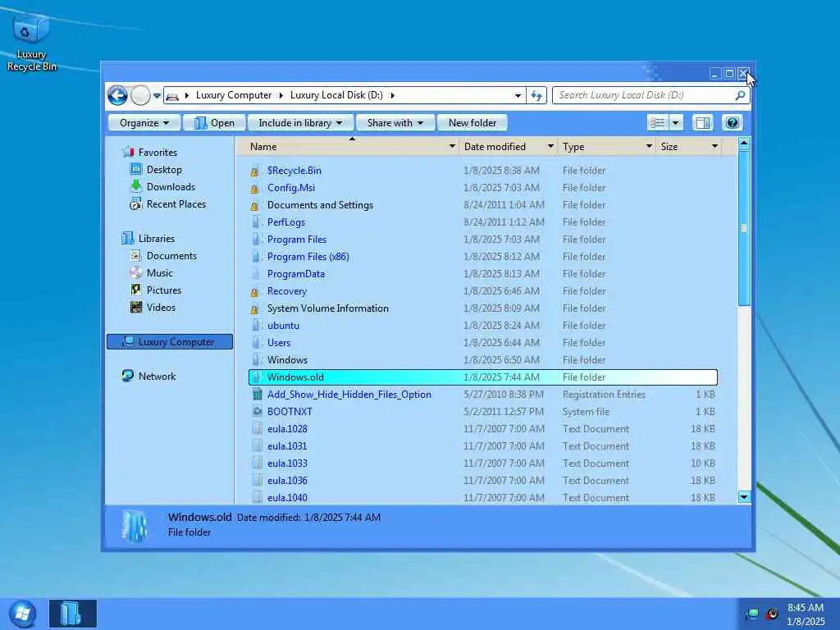Click the change view icon
Image resolution: width=840 pixels, height=630 pixels.
pyautogui.click(x=657, y=123)
